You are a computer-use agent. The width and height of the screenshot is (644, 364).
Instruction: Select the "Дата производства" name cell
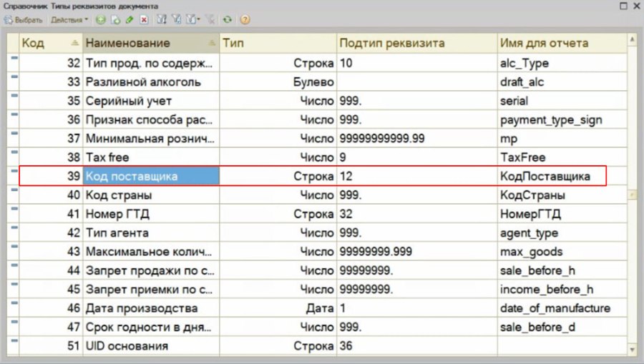point(151,309)
